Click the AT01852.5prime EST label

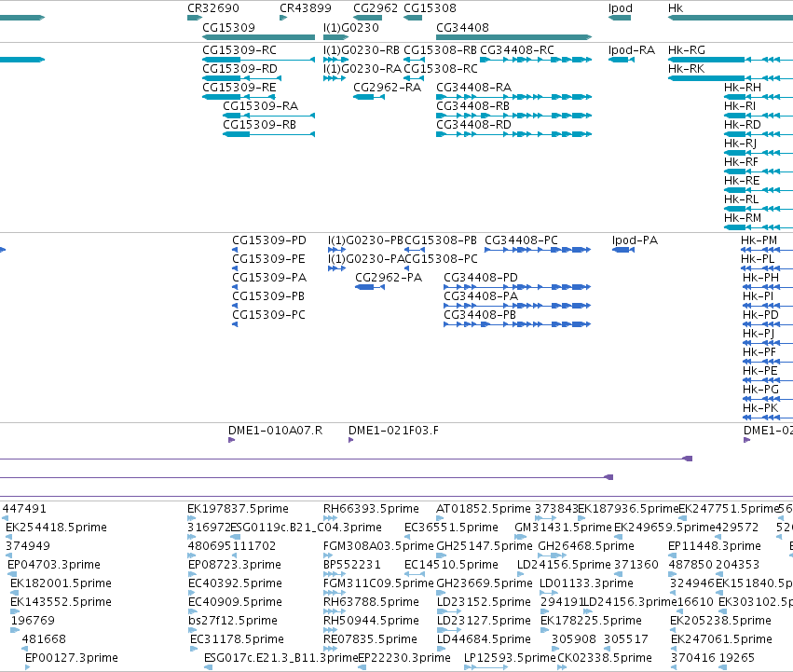[484, 509]
